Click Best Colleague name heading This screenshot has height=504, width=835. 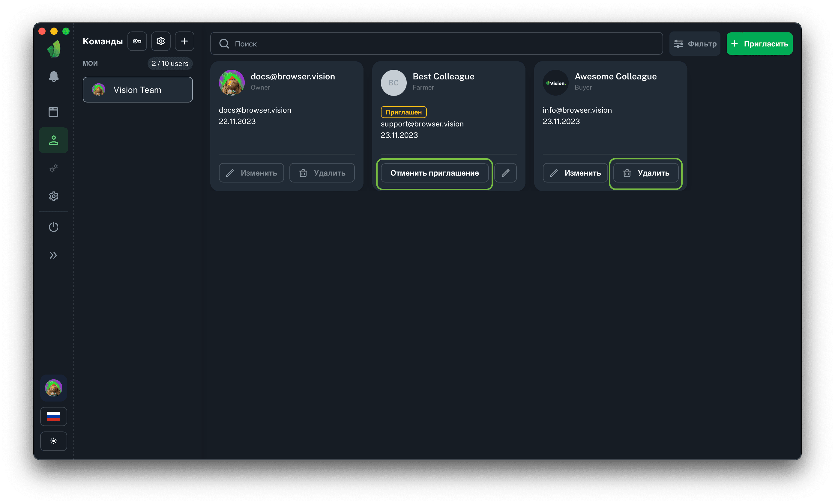[443, 76]
